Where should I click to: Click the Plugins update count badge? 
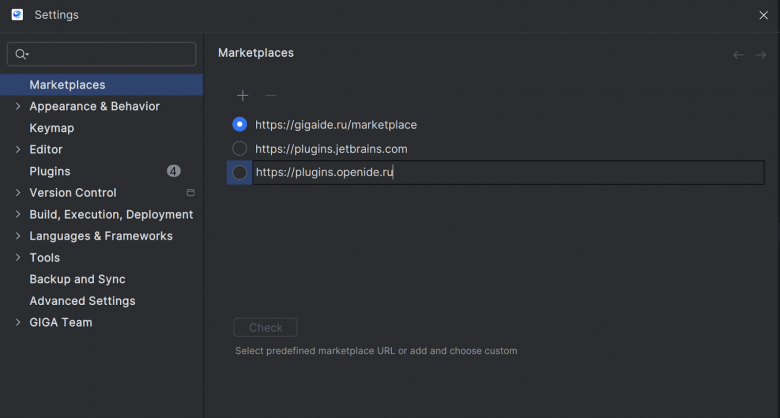(x=174, y=171)
